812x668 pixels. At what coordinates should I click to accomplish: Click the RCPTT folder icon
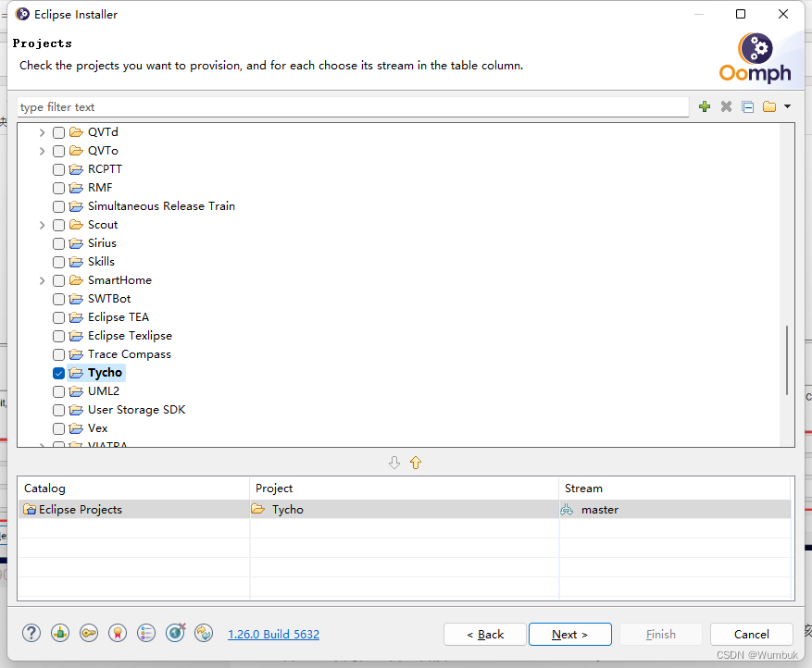click(76, 169)
